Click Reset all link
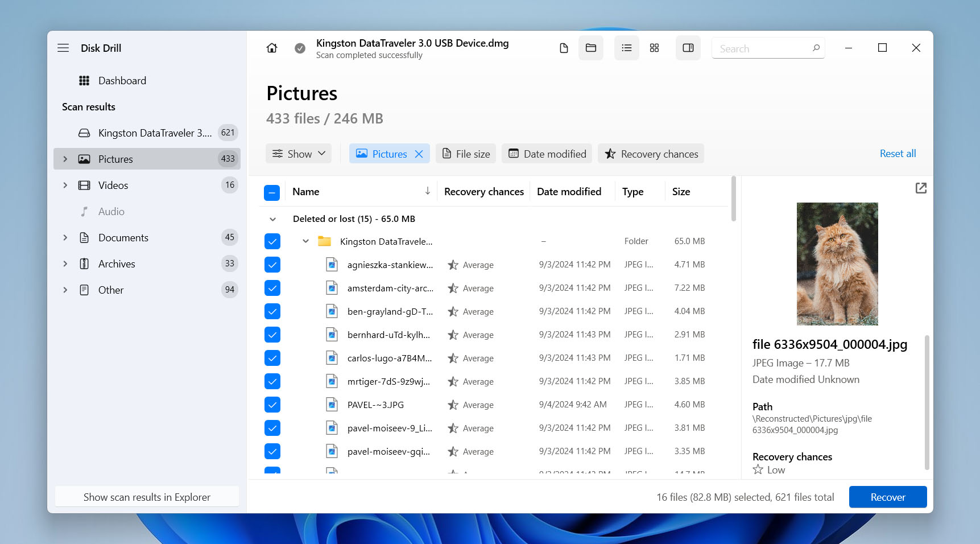The width and height of the screenshot is (980, 544). pos(898,154)
